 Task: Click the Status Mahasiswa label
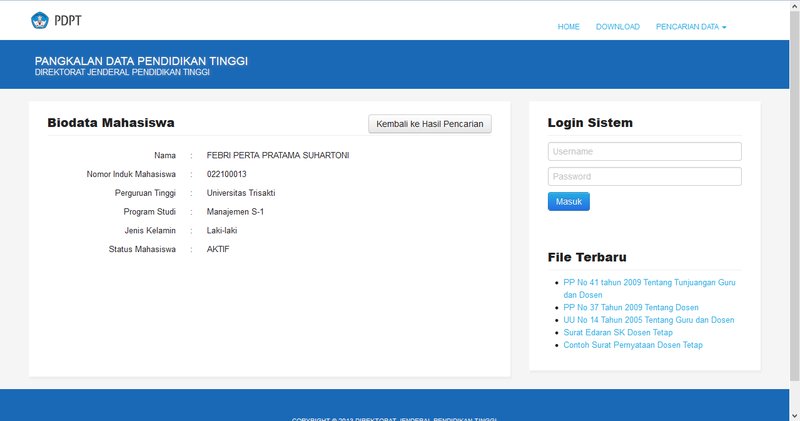[x=142, y=249]
